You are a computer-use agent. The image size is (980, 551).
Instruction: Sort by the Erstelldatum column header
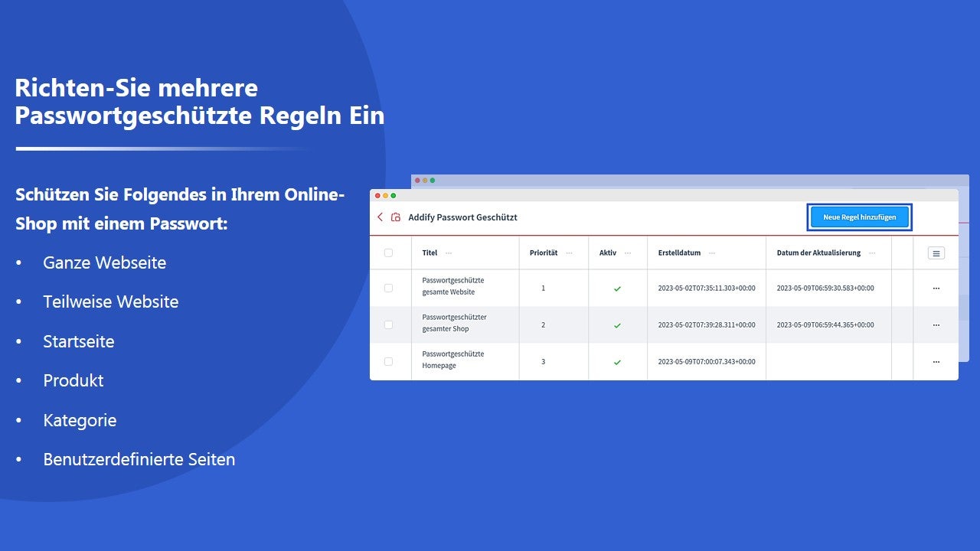679,253
